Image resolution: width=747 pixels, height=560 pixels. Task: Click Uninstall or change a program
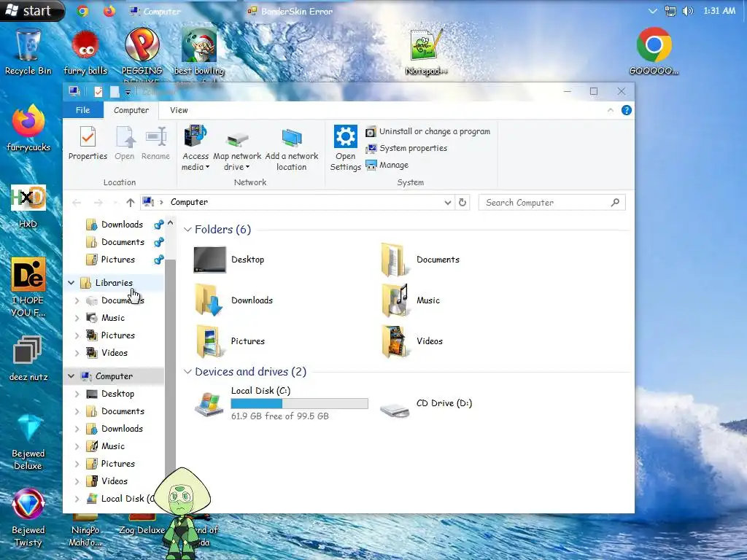pyautogui.click(x=427, y=131)
